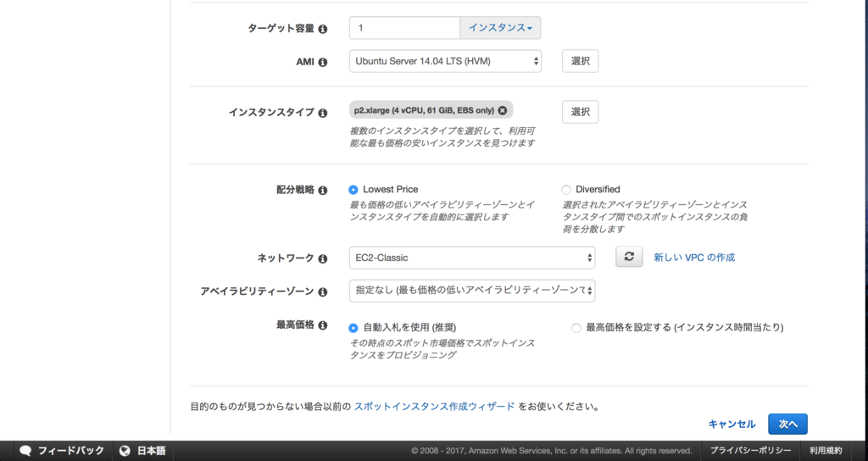The width and height of the screenshot is (868, 461).
Task: Click info icon next to AMI label
Action: tap(323, 62)
